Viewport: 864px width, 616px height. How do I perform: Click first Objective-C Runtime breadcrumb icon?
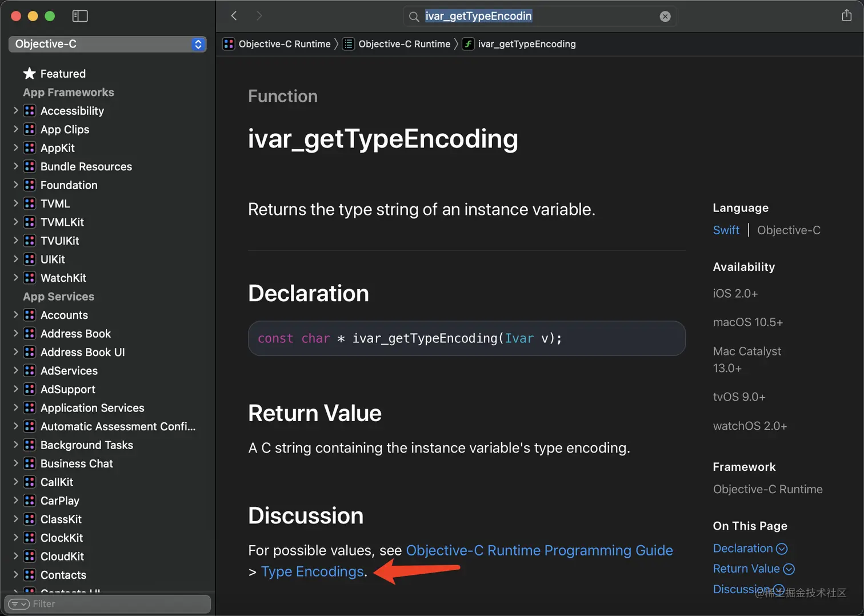(x=229, y=44)
